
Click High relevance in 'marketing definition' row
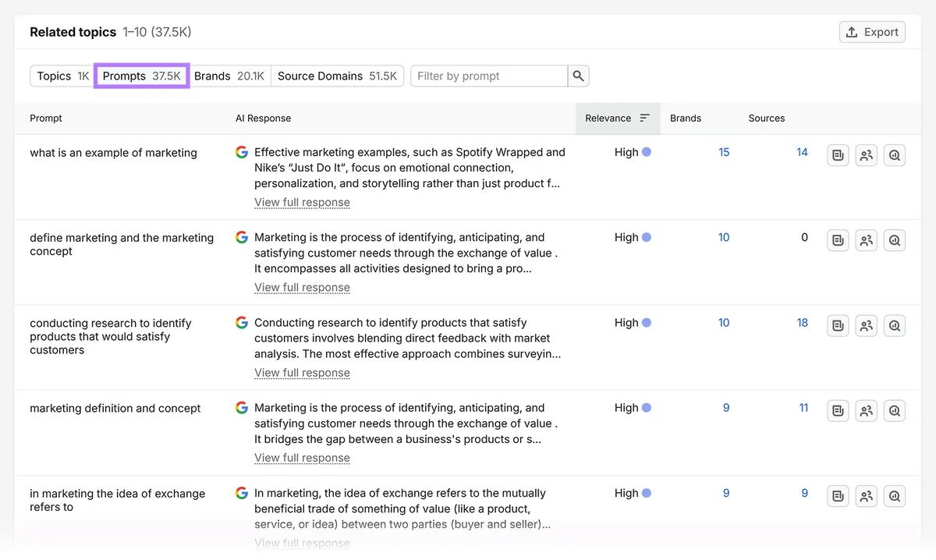pos(633,407)
